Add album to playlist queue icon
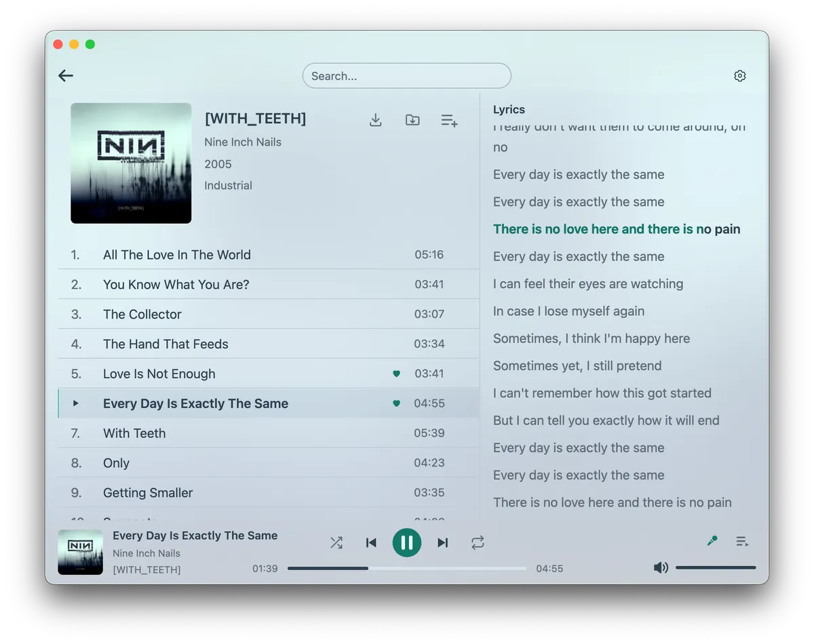814x644 pixels. pyautogui.click(x=449, y=120)
